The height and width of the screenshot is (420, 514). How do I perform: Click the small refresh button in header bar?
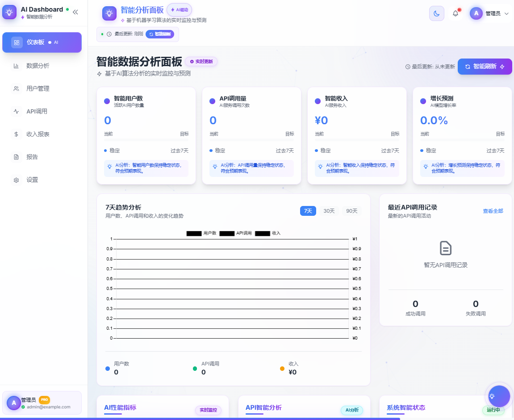tap(160, 34)
